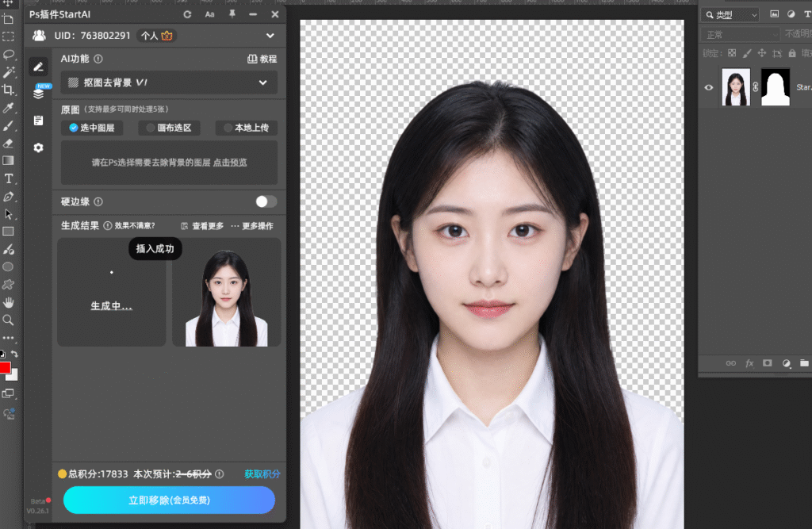Open the 抠图去背景 V1 function dropdown
Screen dimensions: 812x529
click(169, 82)
